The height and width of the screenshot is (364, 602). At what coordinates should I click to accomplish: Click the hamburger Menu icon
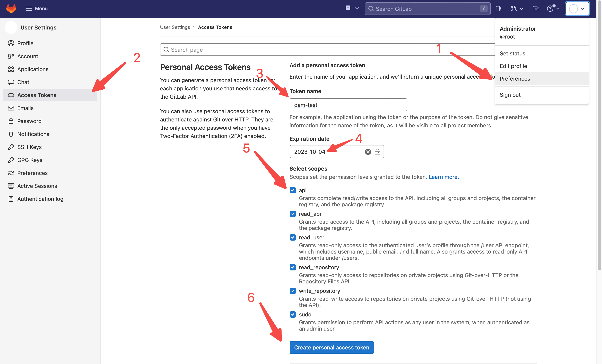(29, 8)
